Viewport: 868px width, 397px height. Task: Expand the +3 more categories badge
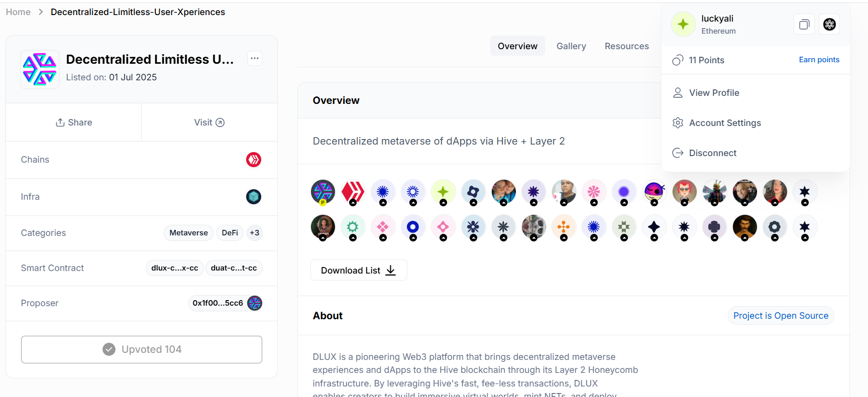(255, 233)
